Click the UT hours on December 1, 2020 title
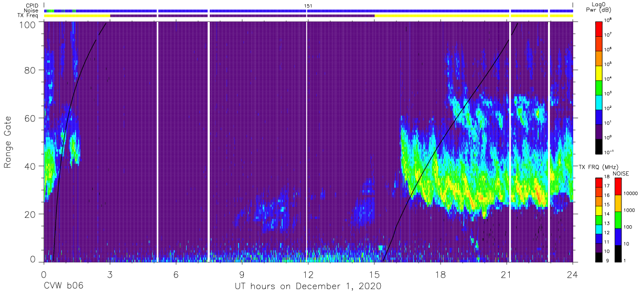Image resolution: width=644 pixels, height=297 pixels. click(x=307, y=286)
